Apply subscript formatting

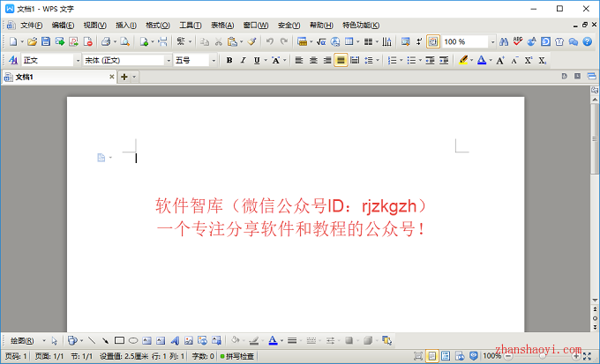coord(543,61)
